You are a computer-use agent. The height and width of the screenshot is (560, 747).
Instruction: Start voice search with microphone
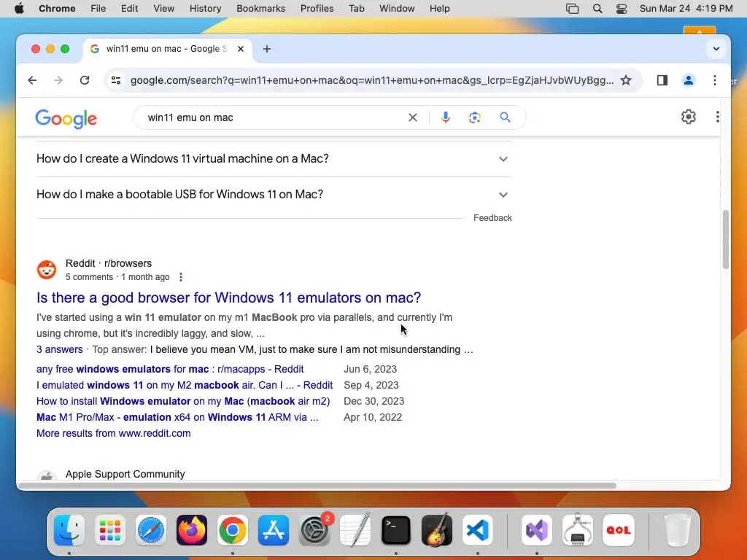pos(446,117)
